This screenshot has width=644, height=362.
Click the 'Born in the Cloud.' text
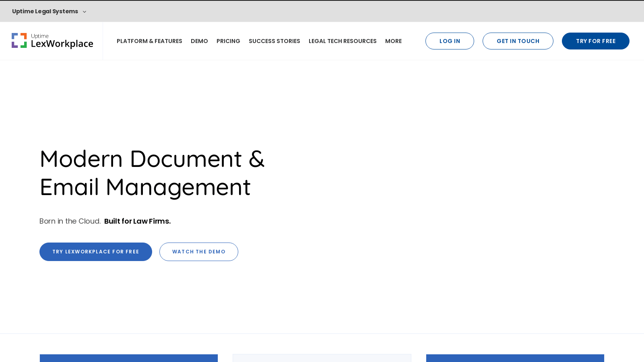[70, 221]
